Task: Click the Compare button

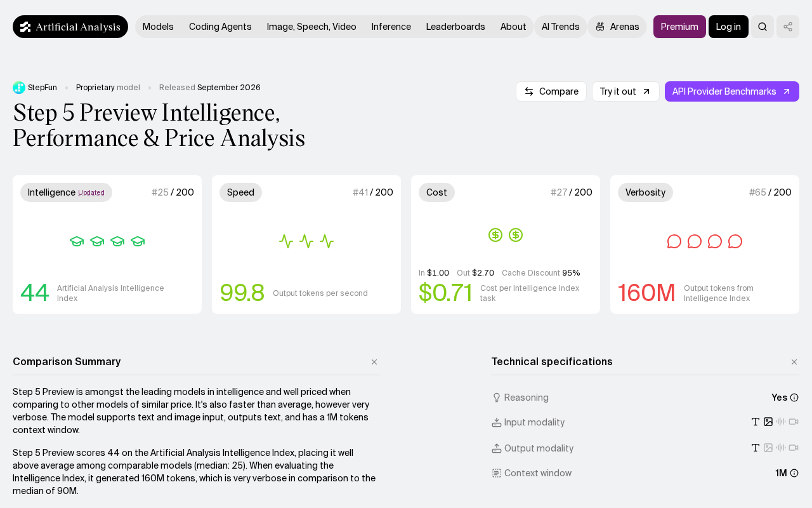Action: 551,91
